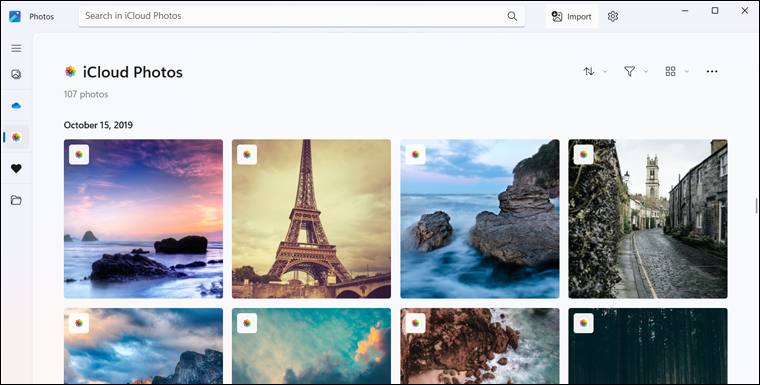760x385 pixels.
Task: Click iCloud badge on cobblestone street photo
Action: (x=584, y=155)
